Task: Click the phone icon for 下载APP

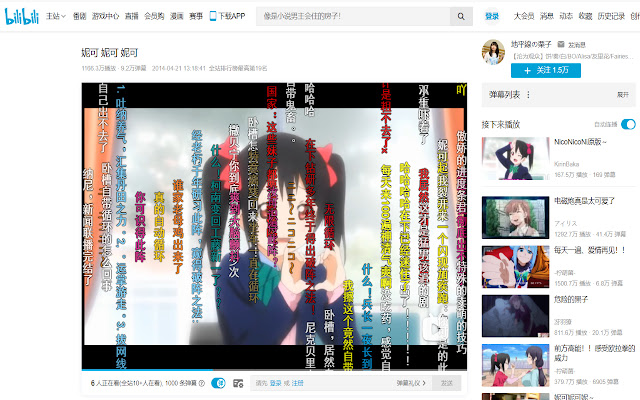Action: [x=213, y=16]
